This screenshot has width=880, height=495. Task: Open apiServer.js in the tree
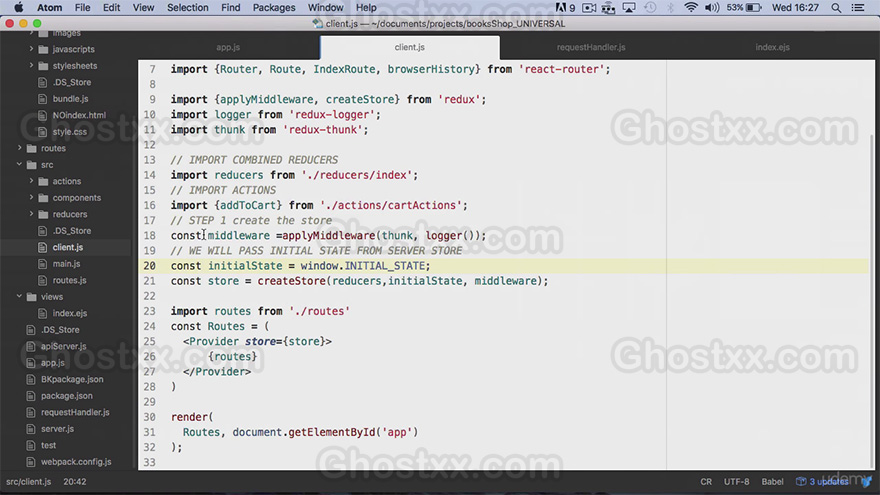(x=63, y=346)
